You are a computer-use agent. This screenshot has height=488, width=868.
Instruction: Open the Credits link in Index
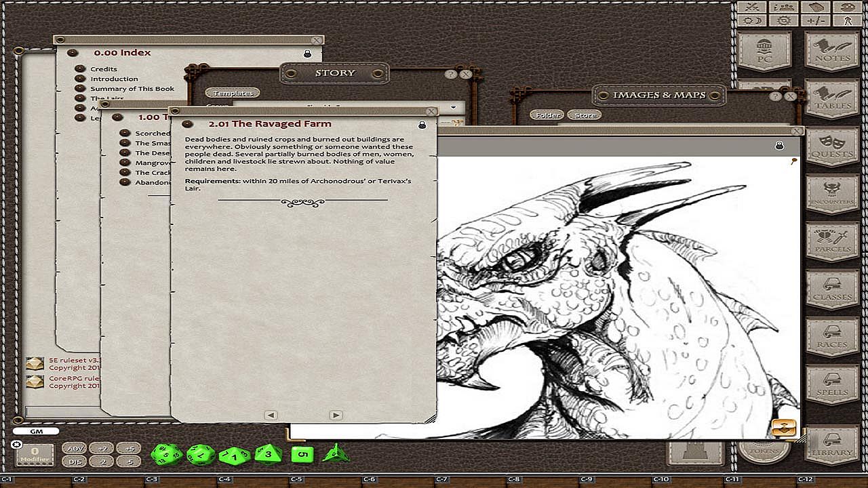tap(104, 69)
